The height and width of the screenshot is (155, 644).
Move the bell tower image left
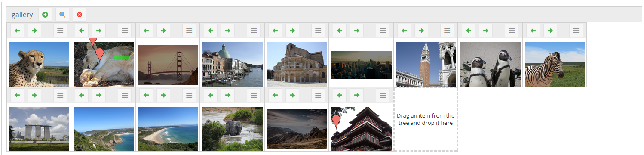click(x=404, y=31)
